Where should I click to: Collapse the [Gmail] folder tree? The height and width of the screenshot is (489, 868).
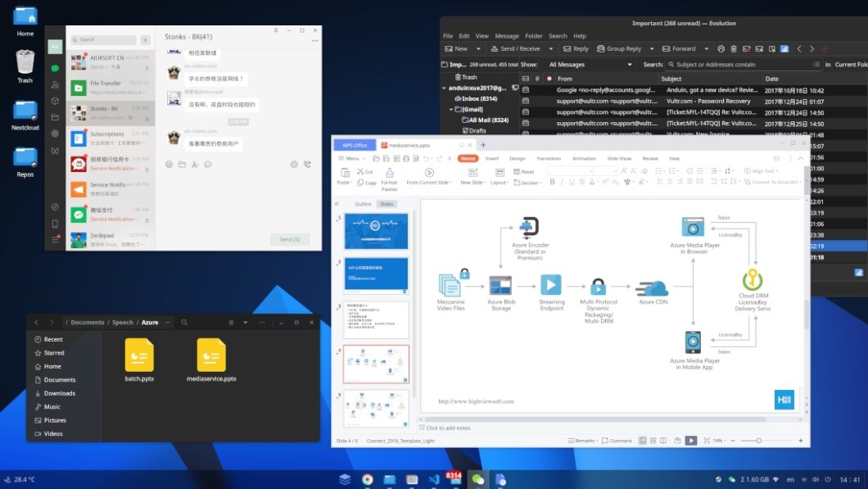(x=451, y=109)
